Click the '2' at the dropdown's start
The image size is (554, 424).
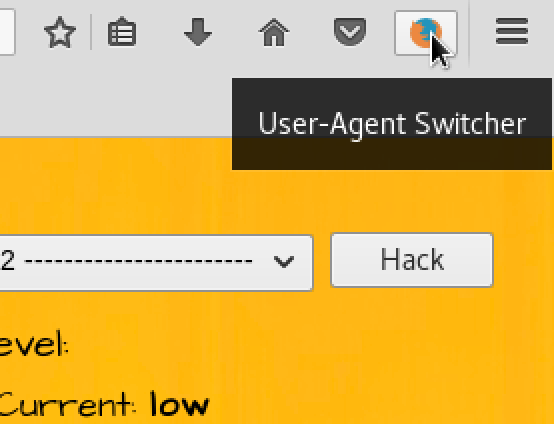click(x=7, y=261)
